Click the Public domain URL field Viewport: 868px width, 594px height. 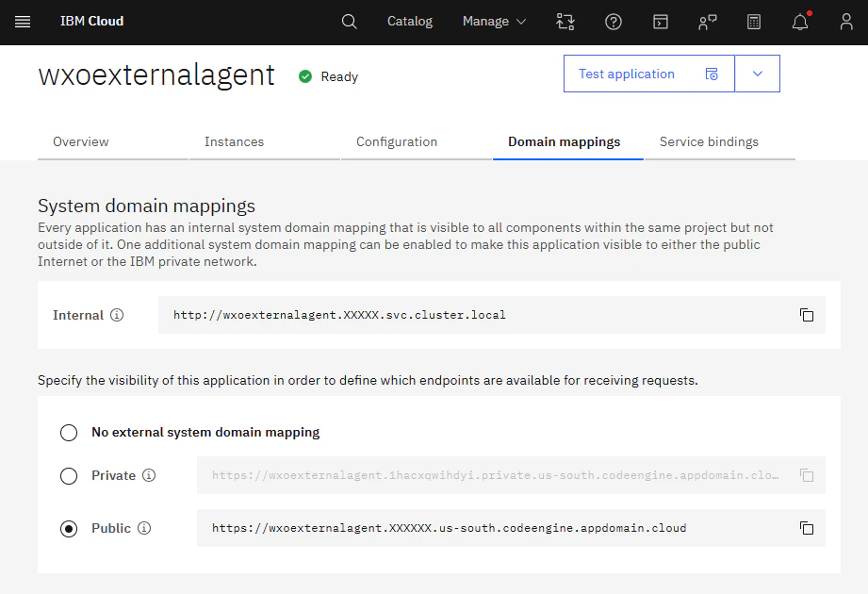click(511, 528)
